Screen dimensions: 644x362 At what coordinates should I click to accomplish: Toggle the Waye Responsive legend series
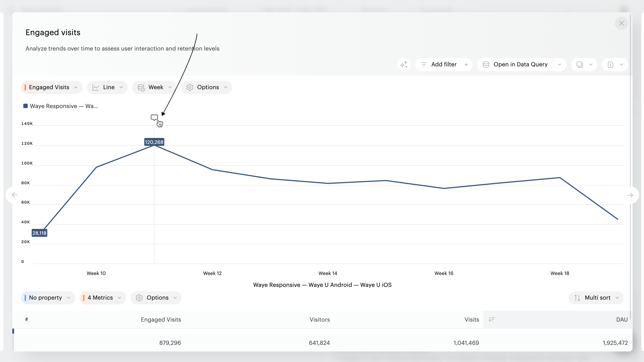point(61,106)
